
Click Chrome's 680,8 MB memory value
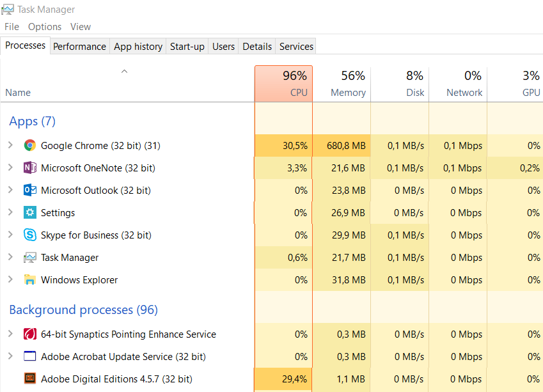[346, 145]
